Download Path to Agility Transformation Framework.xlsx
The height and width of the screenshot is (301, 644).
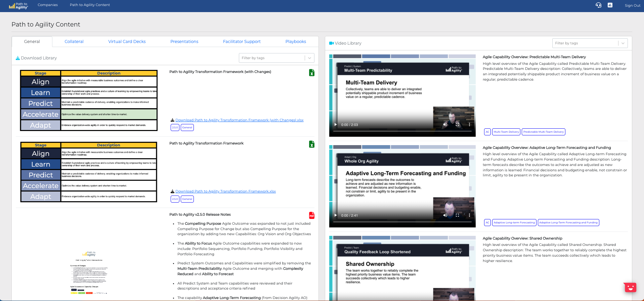click(x=226, y=191)
